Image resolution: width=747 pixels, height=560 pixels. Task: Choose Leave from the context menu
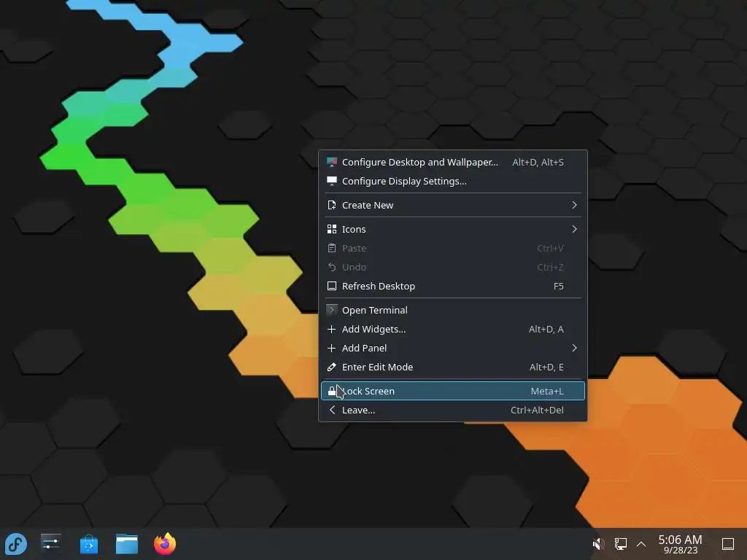pyautogui.click(x=452, y=410)
